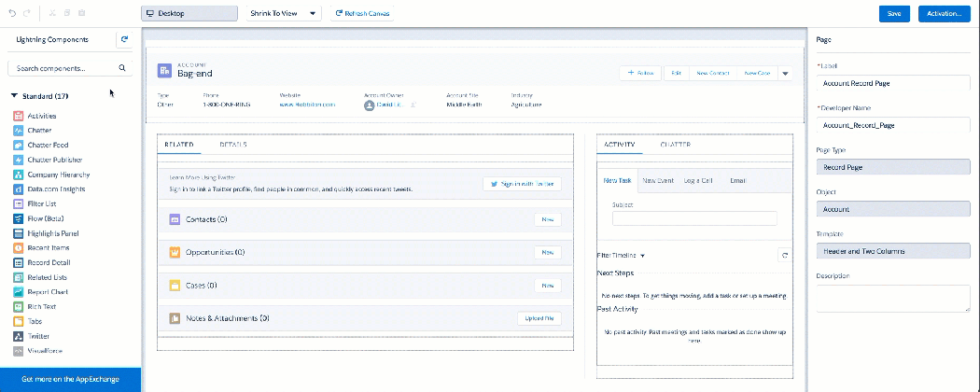This screenshot has width=980, height=392.
Task: Click the Undo arrow icon
Action: tap(12, 13)
